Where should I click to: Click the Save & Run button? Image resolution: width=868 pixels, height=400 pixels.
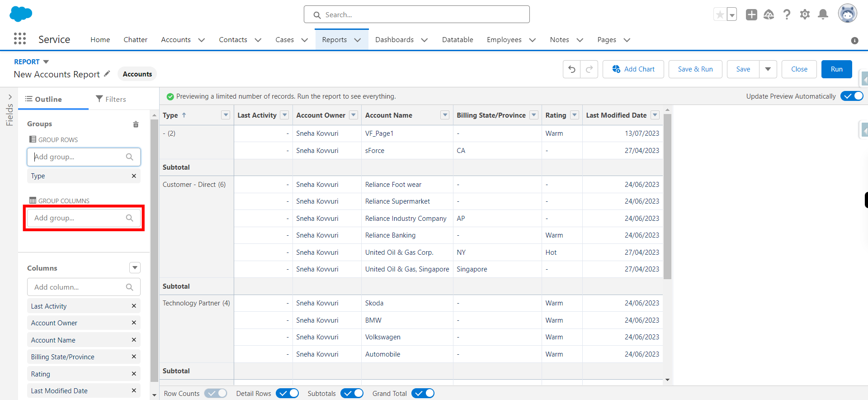[x=695, y=69]
